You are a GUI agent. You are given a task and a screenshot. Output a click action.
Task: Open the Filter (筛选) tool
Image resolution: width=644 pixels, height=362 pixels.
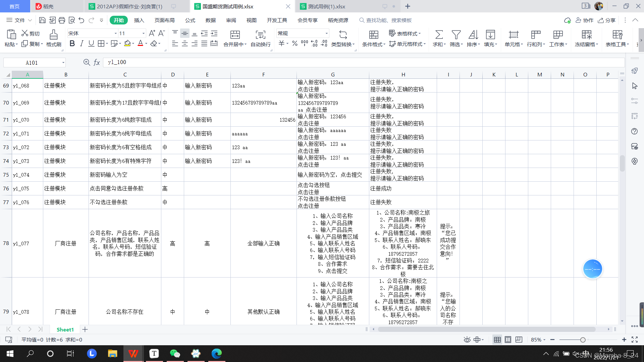pyautogui.click(x=456, y=35)
